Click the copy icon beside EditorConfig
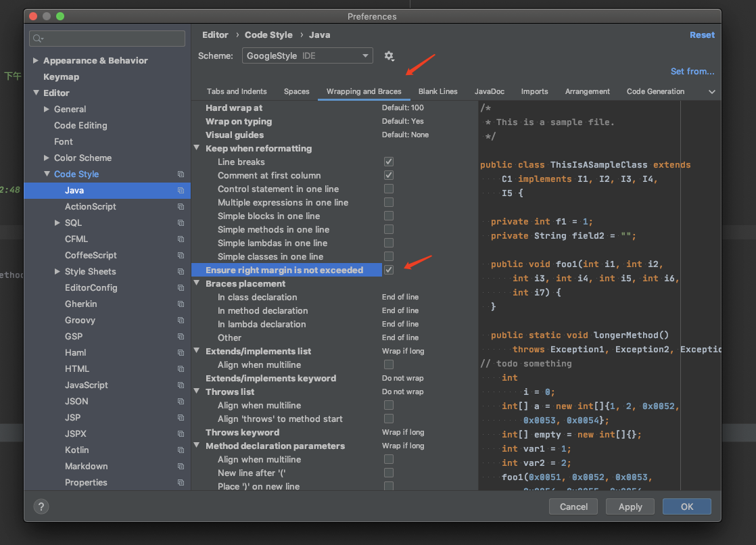 click(x=181, y=288)
